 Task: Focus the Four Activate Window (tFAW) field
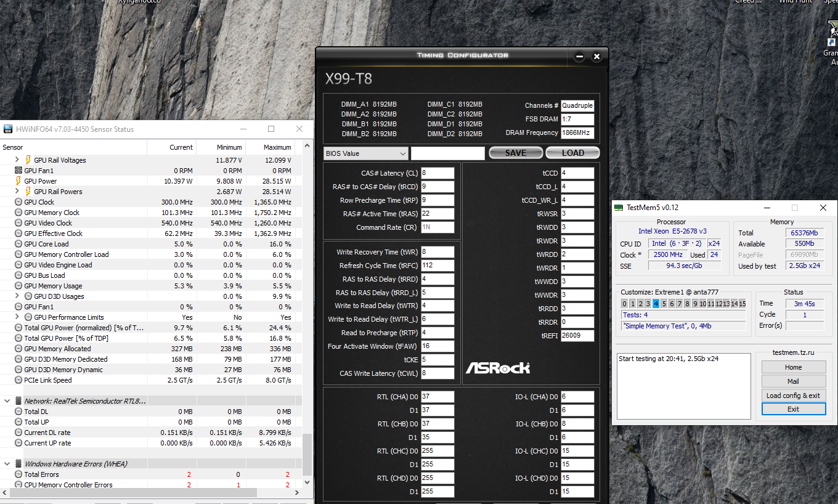(x=437, y=346)
